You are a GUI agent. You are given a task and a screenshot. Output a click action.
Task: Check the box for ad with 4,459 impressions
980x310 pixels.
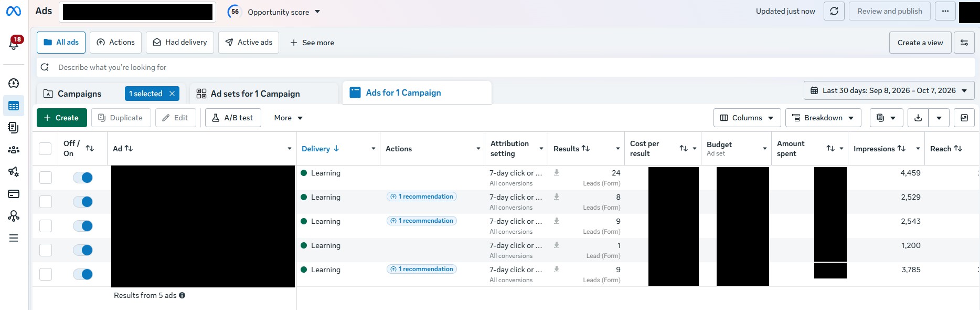(x=46, y=178)
